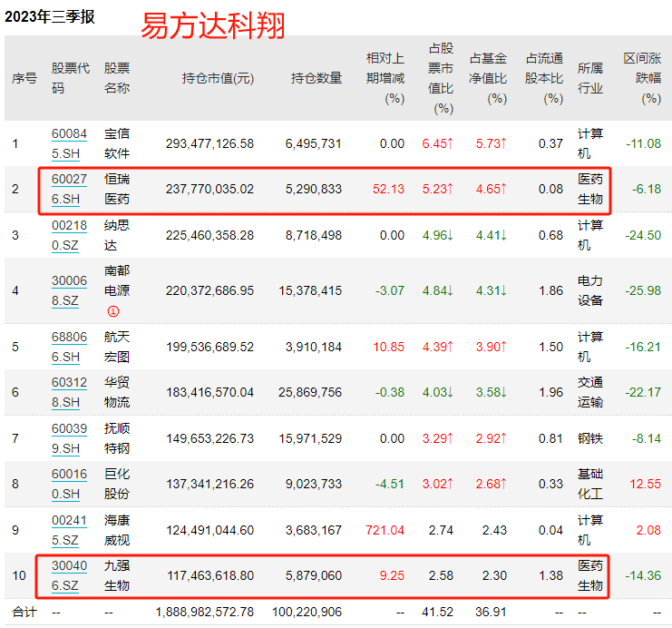Open stock code link 600276.SH
672x628 pixels.
pyautogui.click(x=69, y=189)
